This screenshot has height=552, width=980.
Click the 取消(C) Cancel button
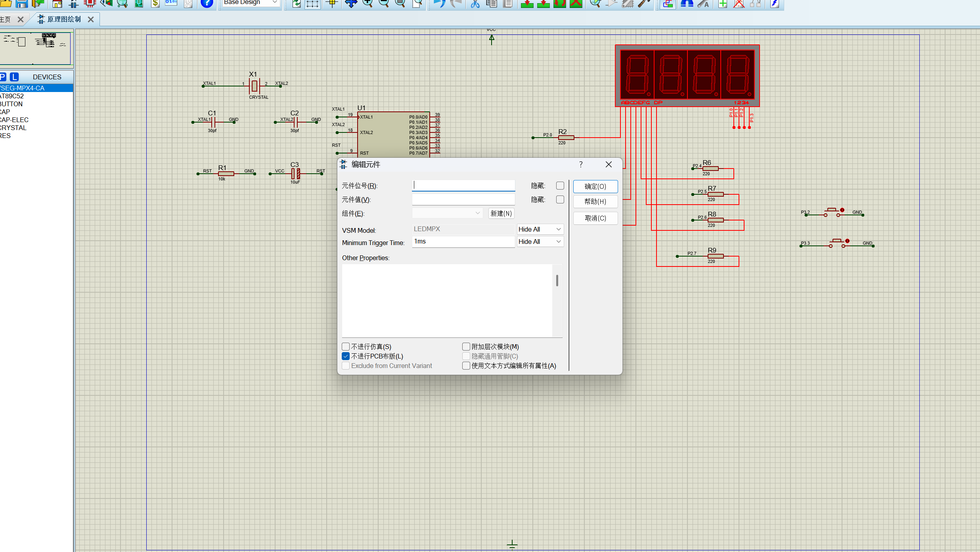click(595, 218)
